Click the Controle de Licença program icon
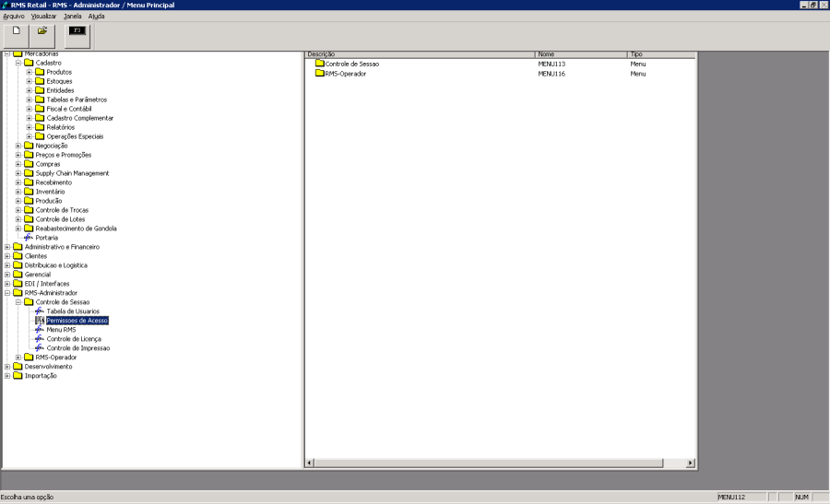This screenshot has width=830, height=504. point(40,339)
